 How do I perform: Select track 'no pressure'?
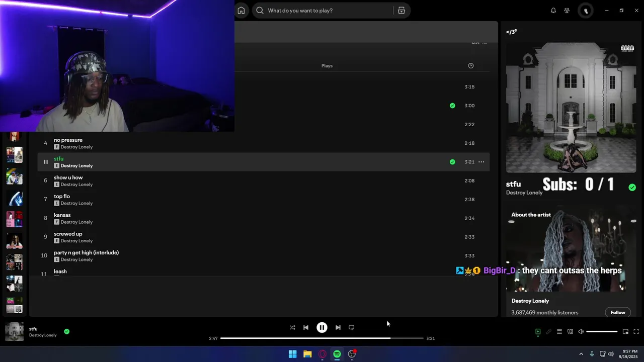68,140
